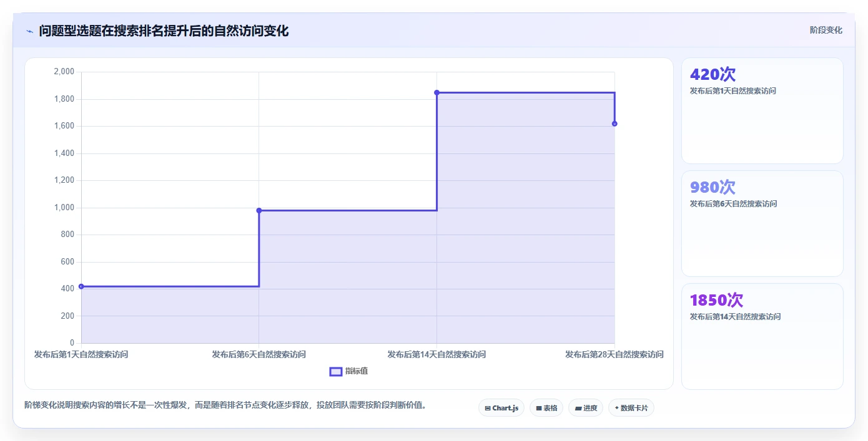Click the caption 发布后第14天自然搜索访问 under 1850次

pos(736,317)
